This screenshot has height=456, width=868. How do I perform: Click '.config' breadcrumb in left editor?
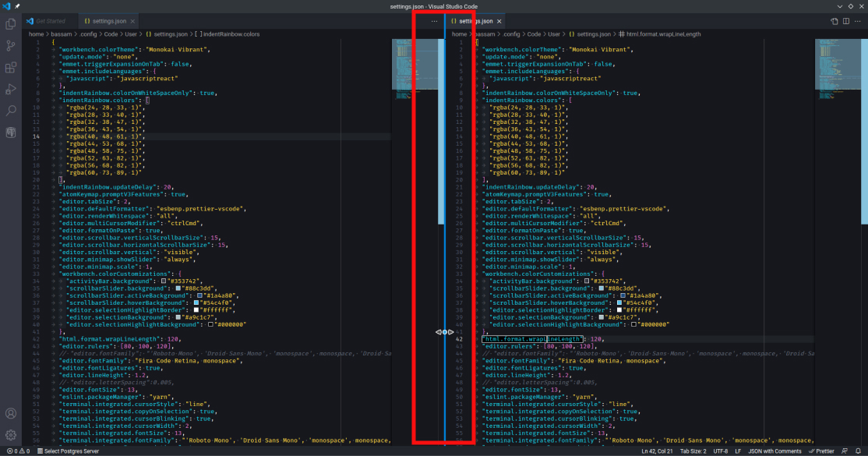click(88, 34)
